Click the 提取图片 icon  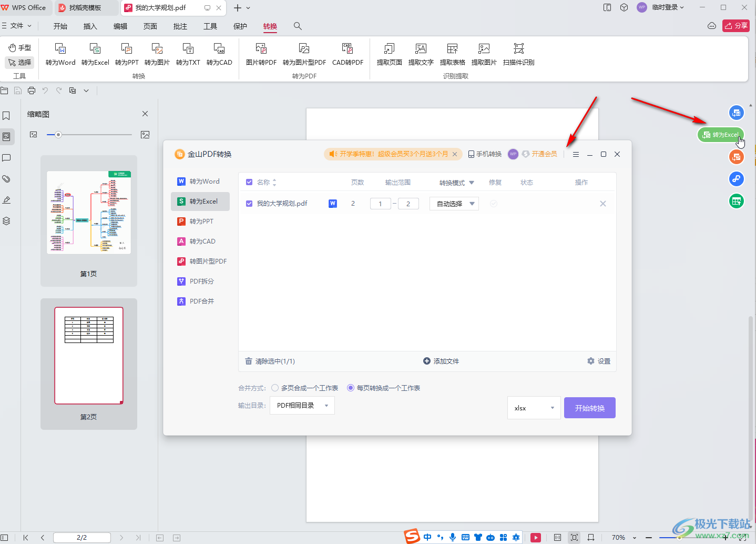tap(484, 55)
